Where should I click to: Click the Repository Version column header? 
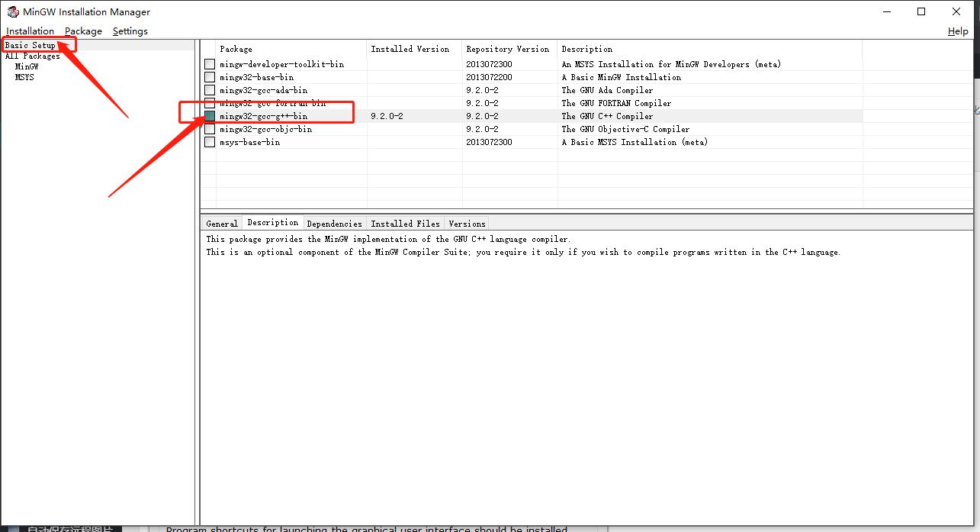point(508,49)
